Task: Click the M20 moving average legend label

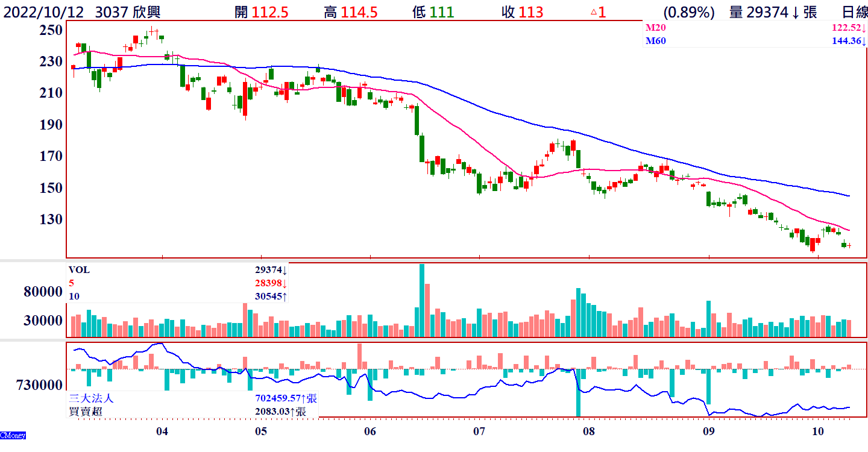Action: [656, 28]
